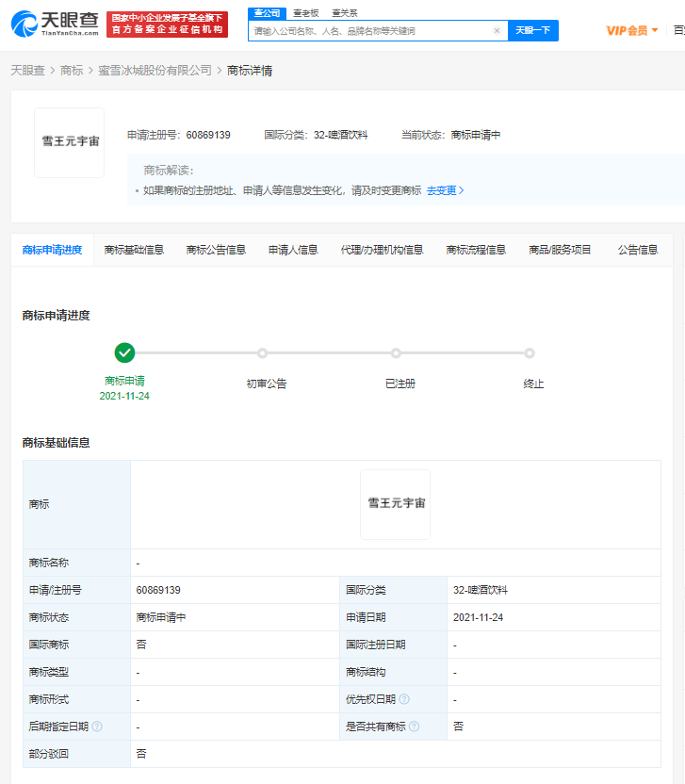Switch to 公告信息 tab
The image size is (685, 784).
tap(638, 250)
